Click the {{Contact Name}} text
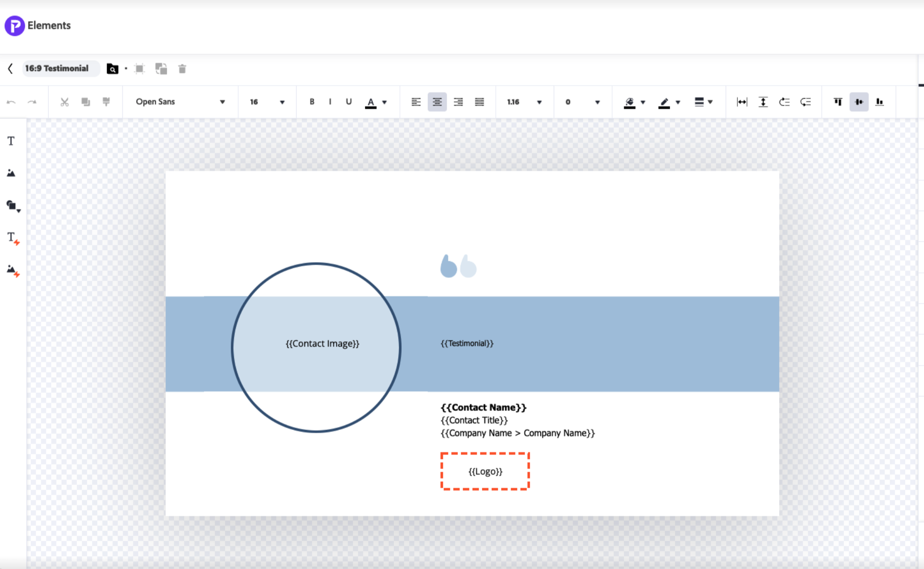This screenshot has width=924, height=569. pos(484,407)
